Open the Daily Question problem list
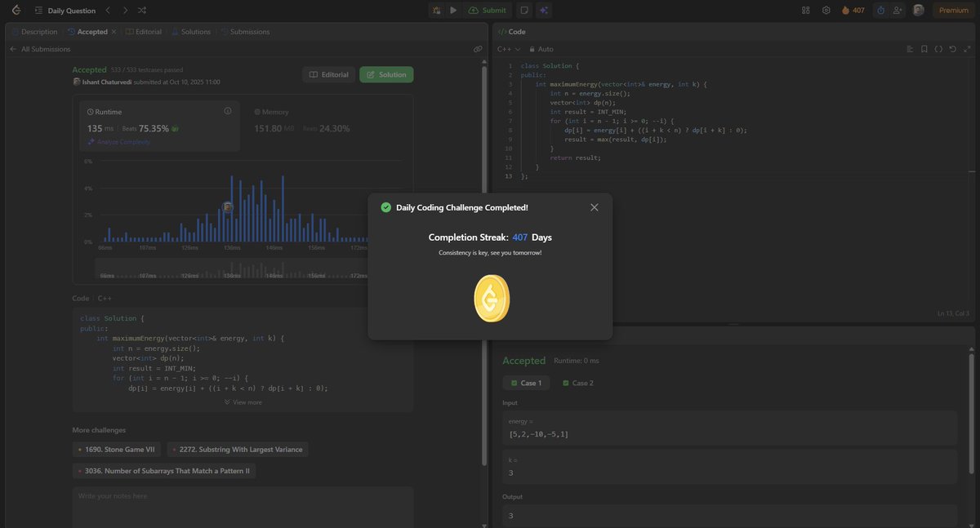The height and width of the screenshot is (528, 980). (65, 11)
